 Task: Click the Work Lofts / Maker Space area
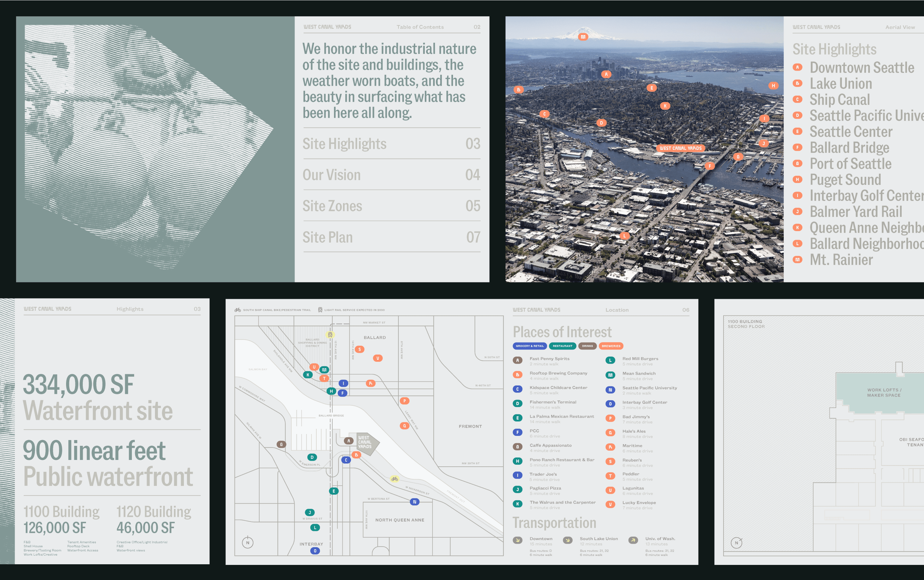tap(884, 393)
